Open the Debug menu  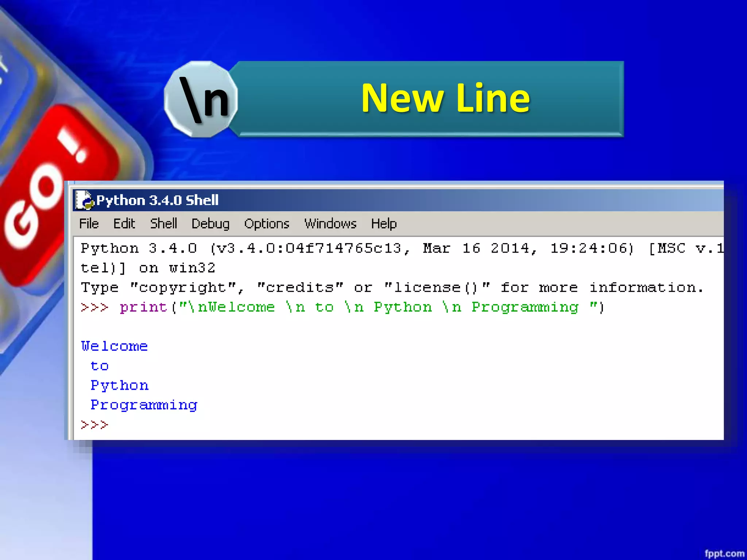(x=210, y=223)
